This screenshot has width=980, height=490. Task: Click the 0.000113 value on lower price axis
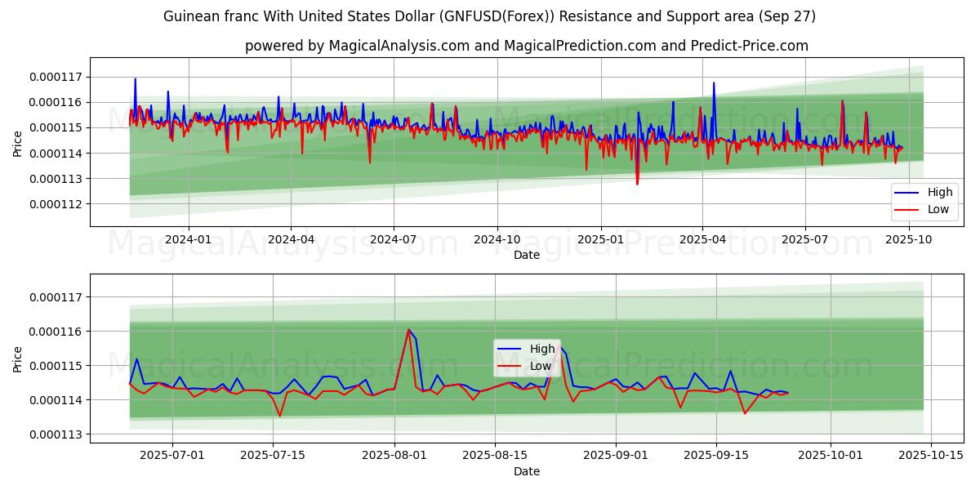coord(57,434)
